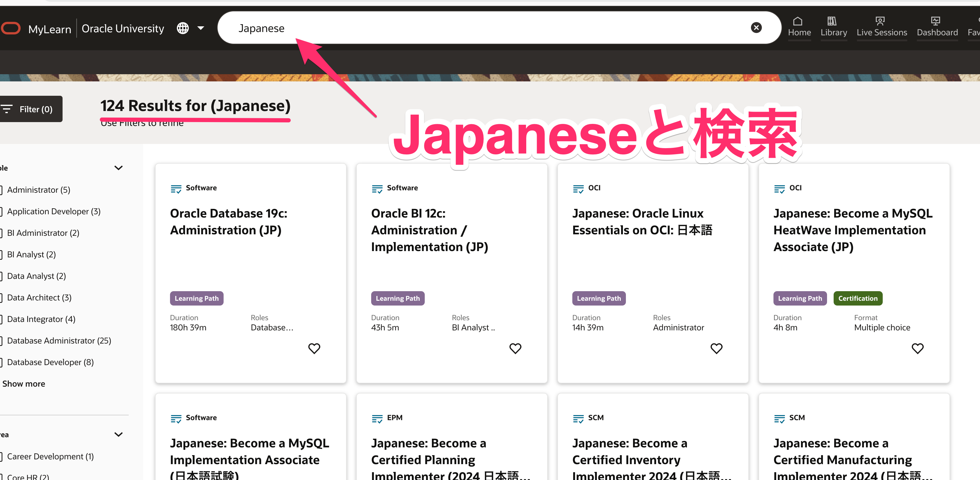Click learning path icon on Oracle Linux Essentials card

point(578,189)
